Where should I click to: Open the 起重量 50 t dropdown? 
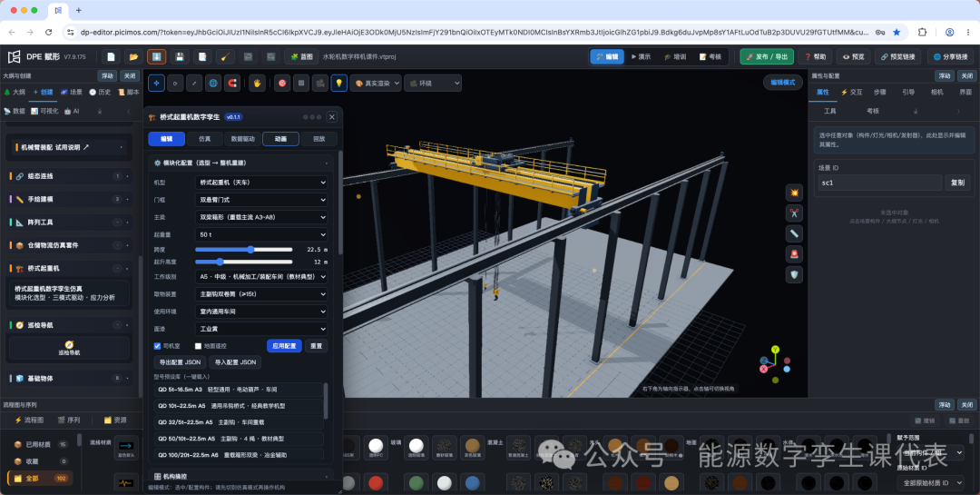[261, 234]
